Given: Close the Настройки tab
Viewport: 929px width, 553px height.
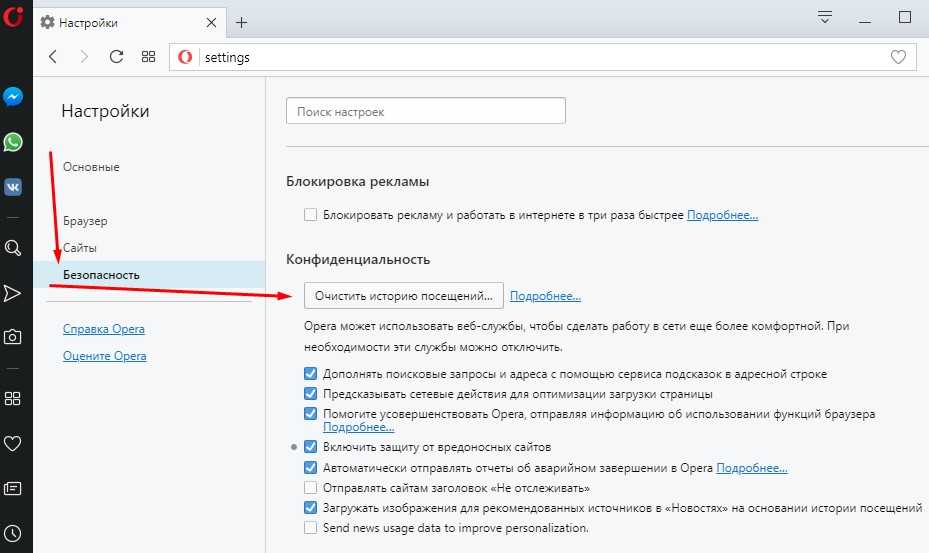Looking at the screenshot, I should 211,23.
